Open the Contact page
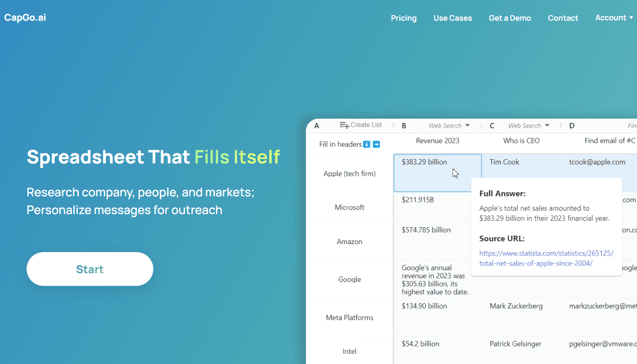Screen dimensions: 637x364 [563, 18]
